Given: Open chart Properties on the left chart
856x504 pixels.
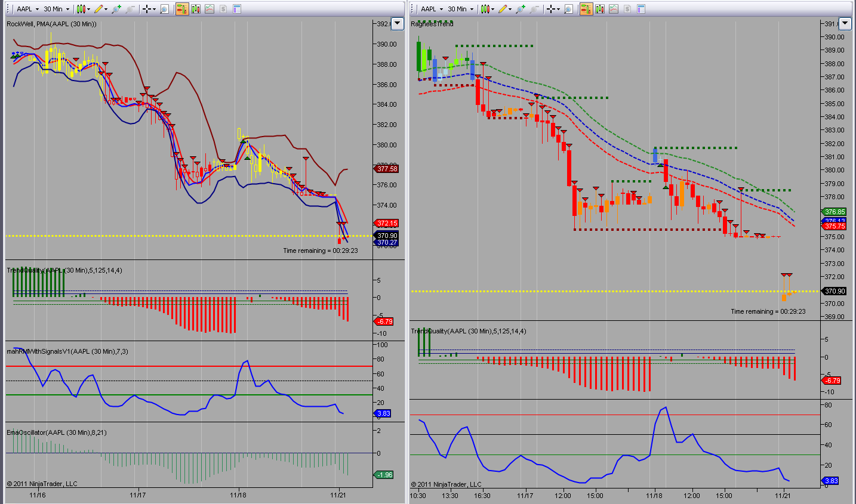Looking at the screenshot, I should [x=237, y=9].
